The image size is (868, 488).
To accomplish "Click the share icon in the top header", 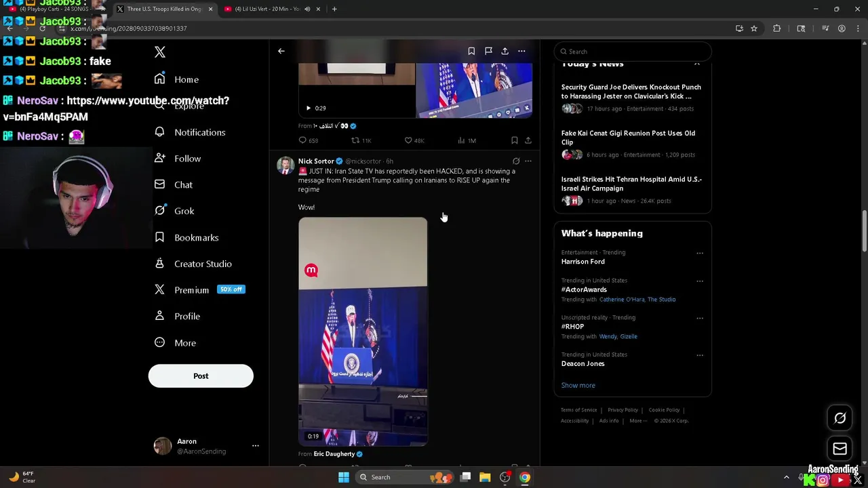I will [505, 52].
